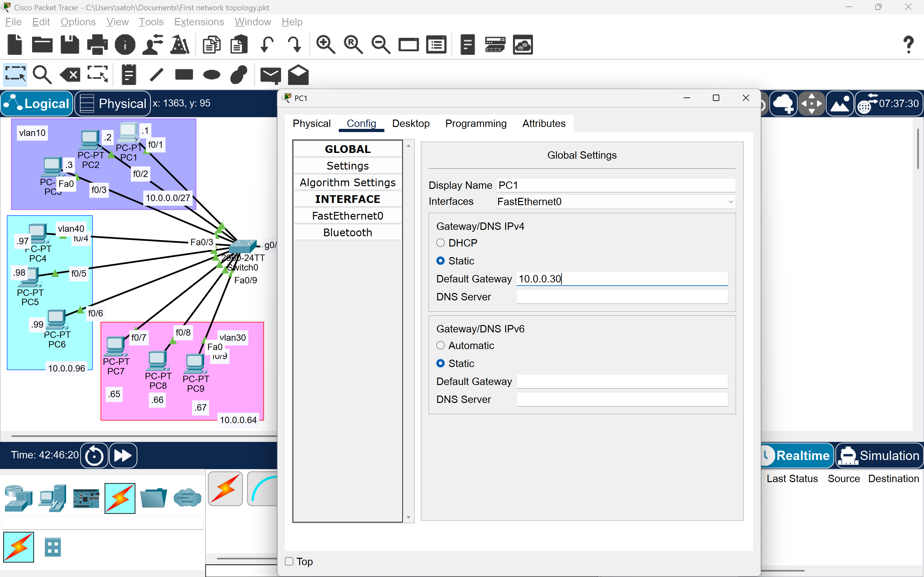Select the Draw Line shape tool
The height and width of the screenshot is (577, 924).
[x=156, y=74]
